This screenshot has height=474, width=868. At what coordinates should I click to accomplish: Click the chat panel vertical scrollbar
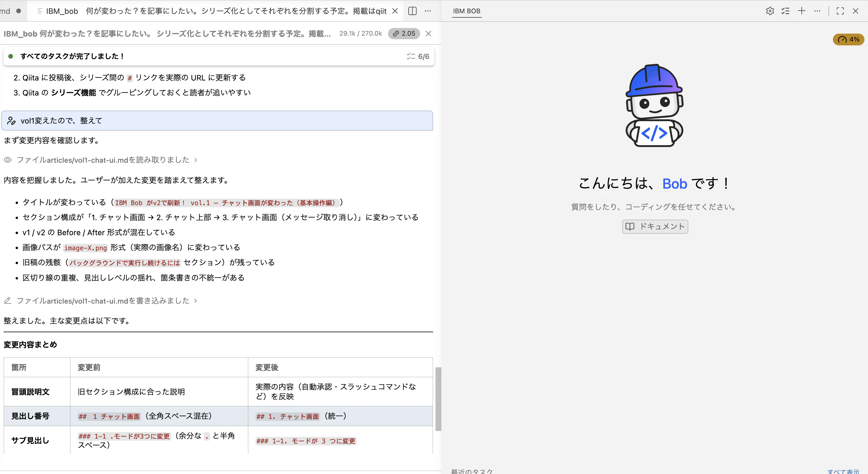coord(438,399)
